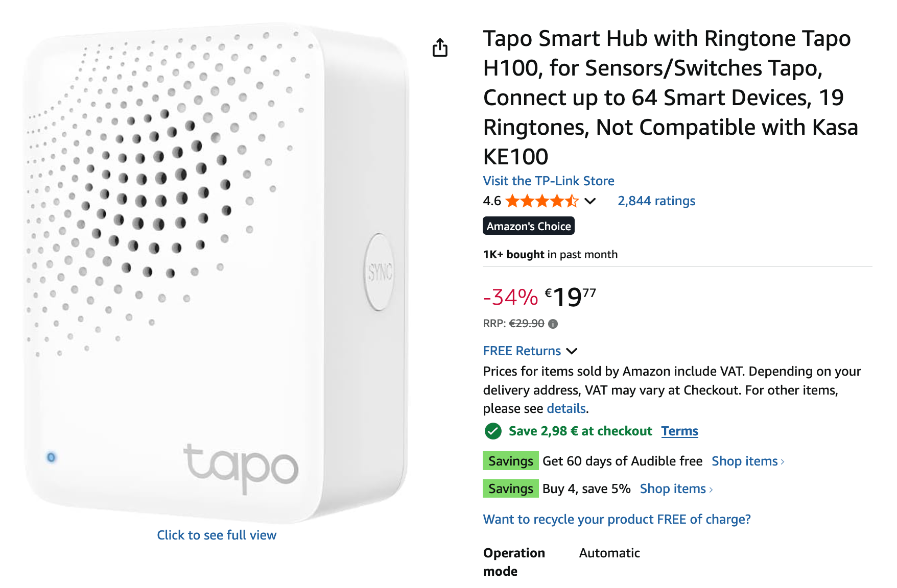Expand the FREE Returns chevron
This screenshot has height=588, width=897.
coord(572,351)
